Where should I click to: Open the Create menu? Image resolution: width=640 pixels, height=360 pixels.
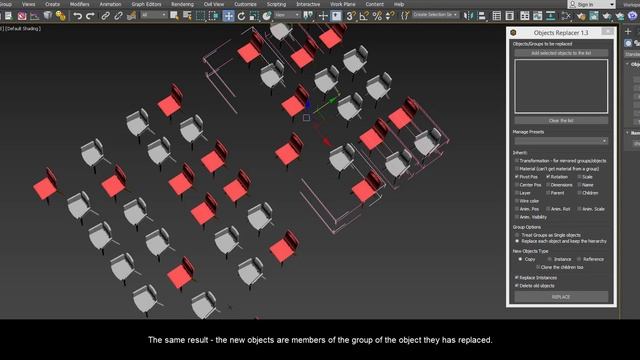point(52,4)
